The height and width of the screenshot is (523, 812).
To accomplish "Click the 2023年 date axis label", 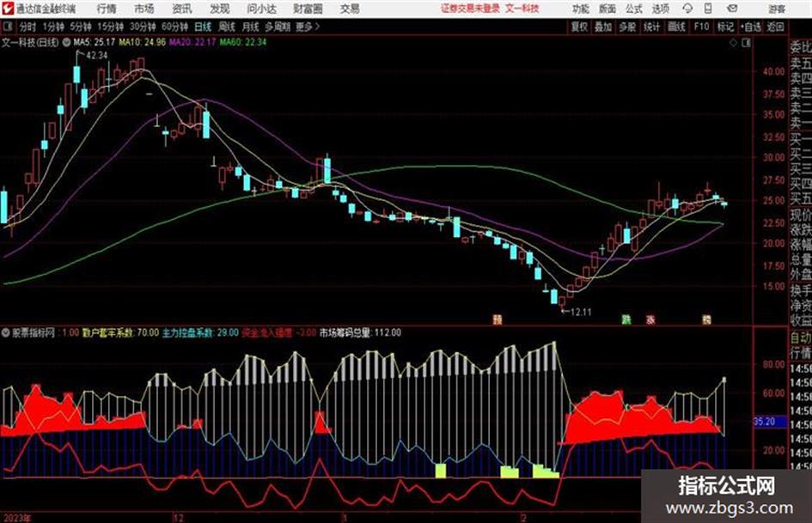I will [x=16, y=518].
